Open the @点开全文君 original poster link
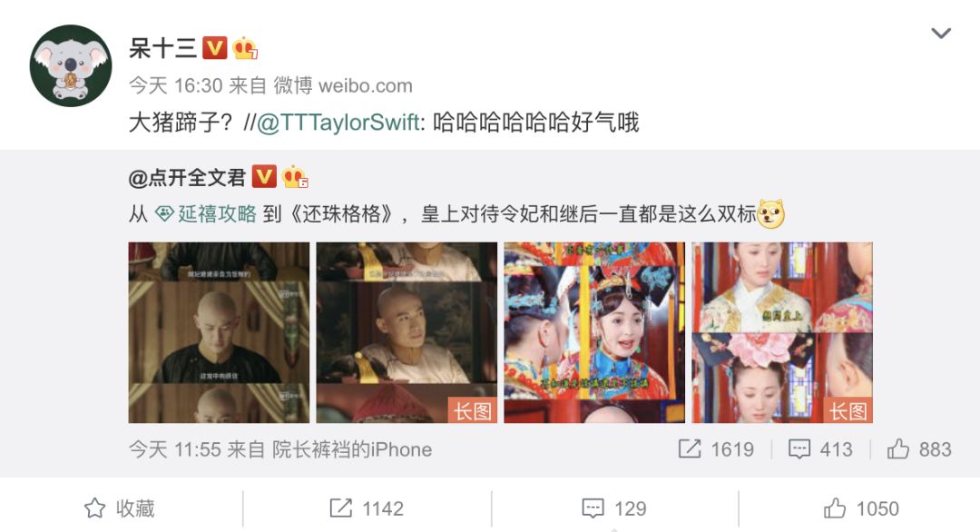This screenshot has height=532, width=980. coord(187,178)
